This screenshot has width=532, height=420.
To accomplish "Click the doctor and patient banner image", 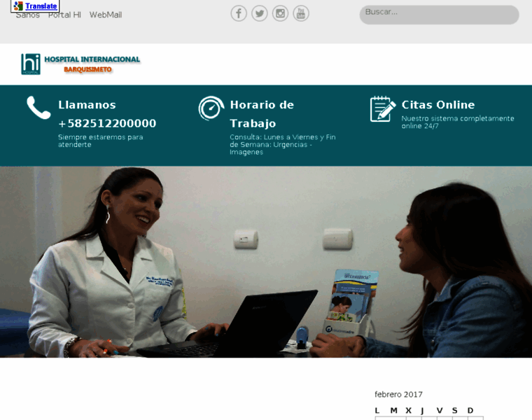I will 266,262.
